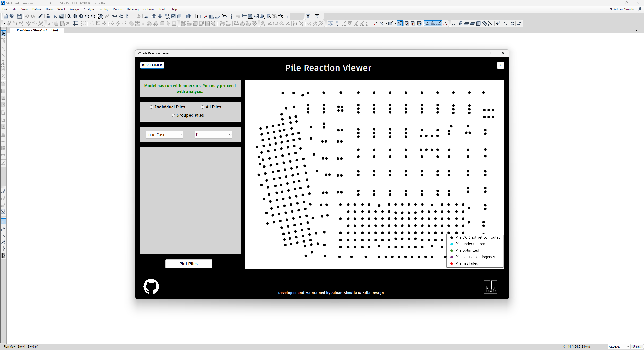This screenshot has width=644, height=350.
Task: Click the download arrow icon top right
Action: pyautogui.click(x=640, y=9)
